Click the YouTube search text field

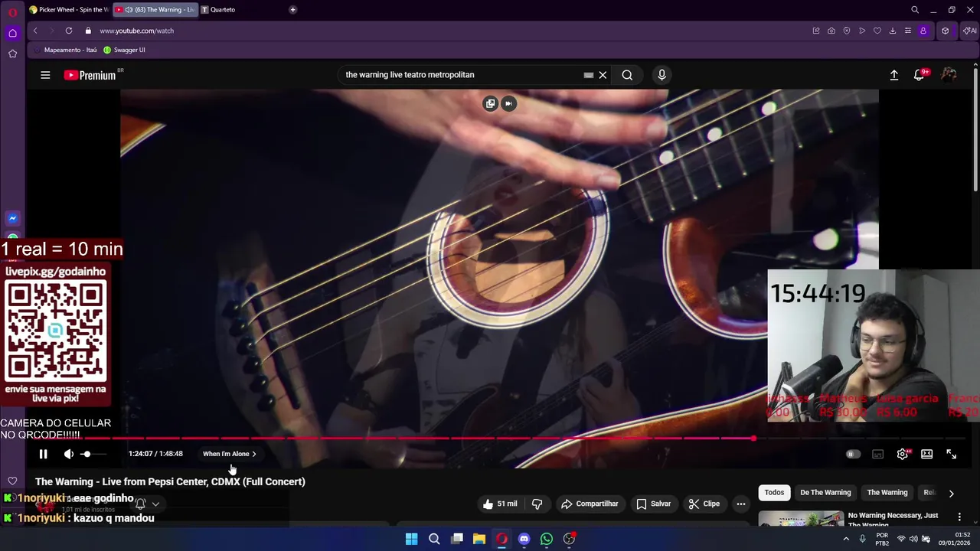point(462,75)
